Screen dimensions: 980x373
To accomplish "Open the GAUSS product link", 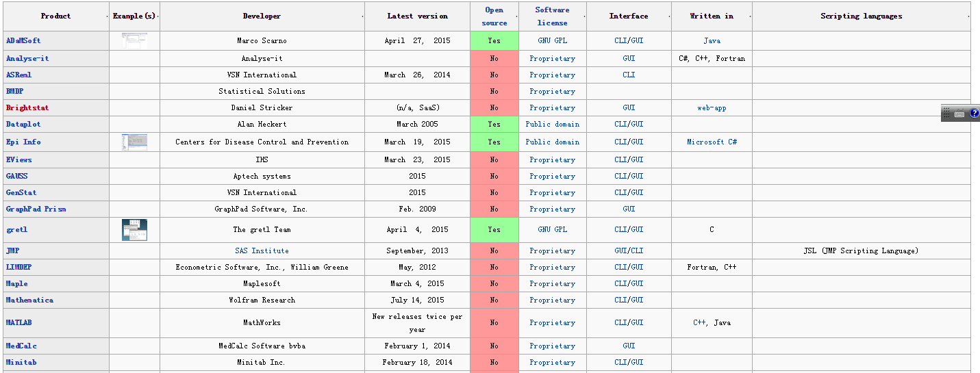I will (16, 176).
